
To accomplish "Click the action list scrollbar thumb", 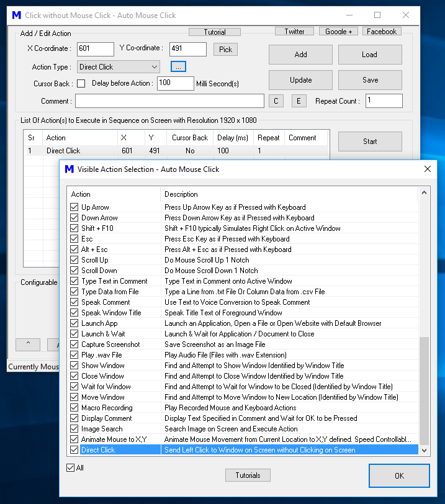I will pyautogui.click(x=424, y=391).
